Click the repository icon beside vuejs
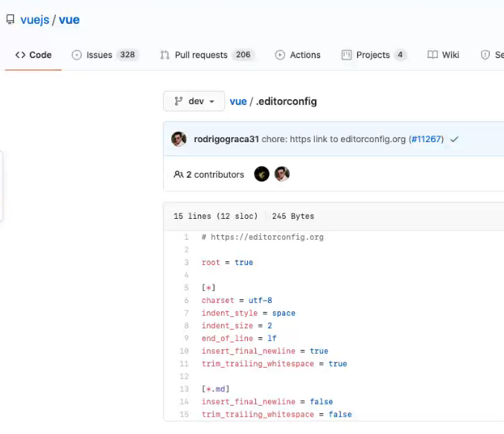This screenshot has width=504, height=434. tap(10, 19)
